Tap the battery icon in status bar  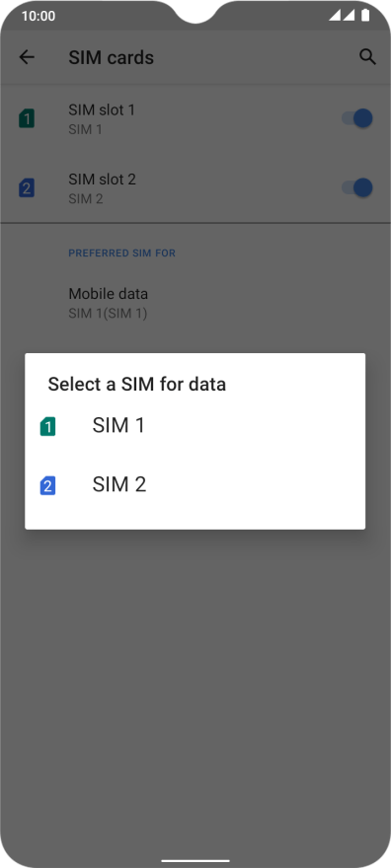pyautogui.click(x=365, y=16)
